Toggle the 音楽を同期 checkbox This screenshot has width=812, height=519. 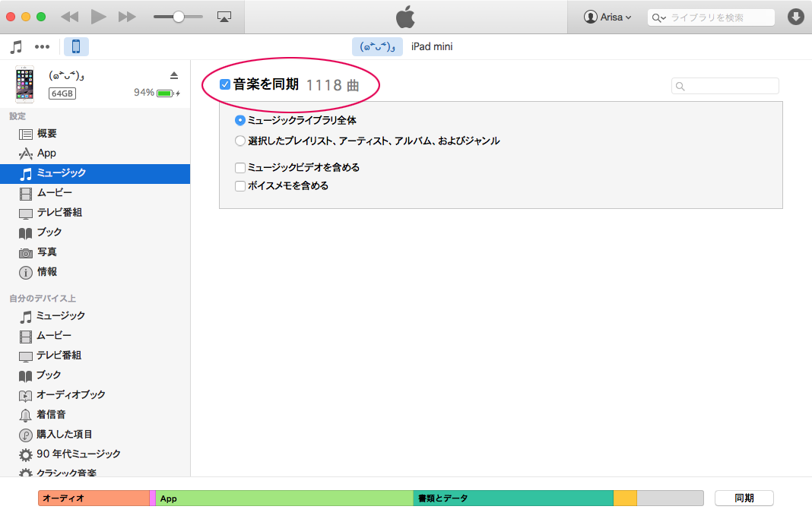(225, 84)
